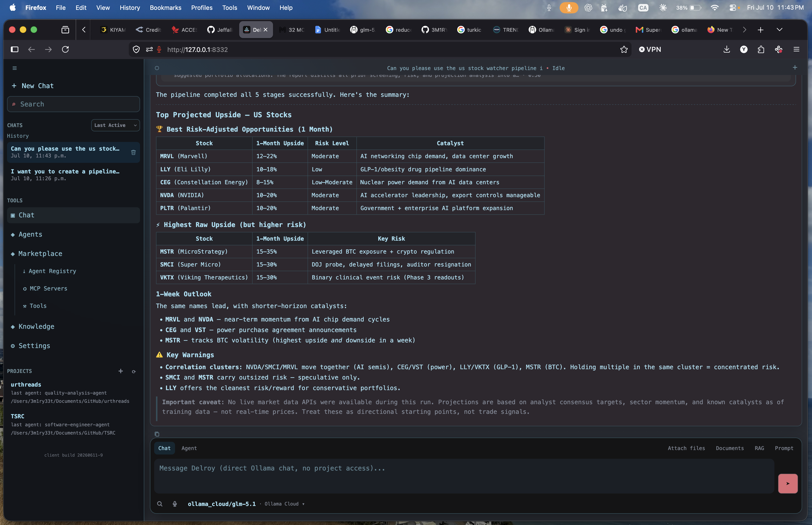Open the Firefox application menu
This screenshot has width=812, height=525.
796,49
